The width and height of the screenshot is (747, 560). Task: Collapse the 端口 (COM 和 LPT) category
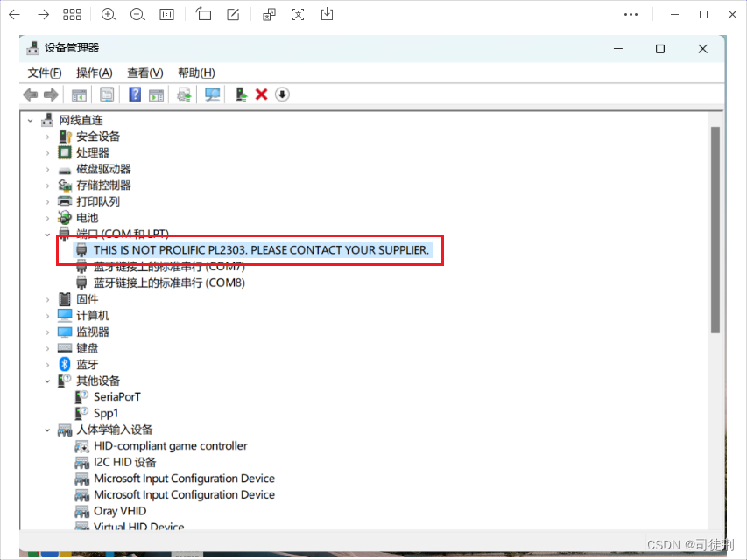[47, 234]
